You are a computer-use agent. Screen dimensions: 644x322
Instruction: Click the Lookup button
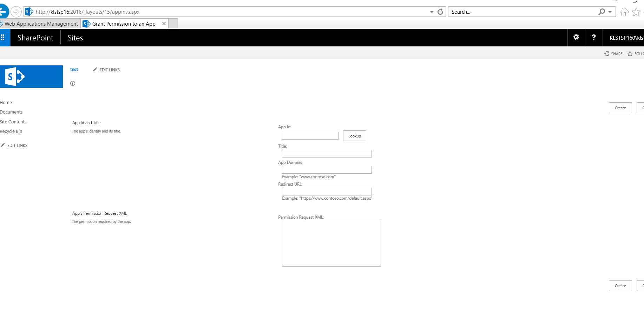click(x=355, y=136)
